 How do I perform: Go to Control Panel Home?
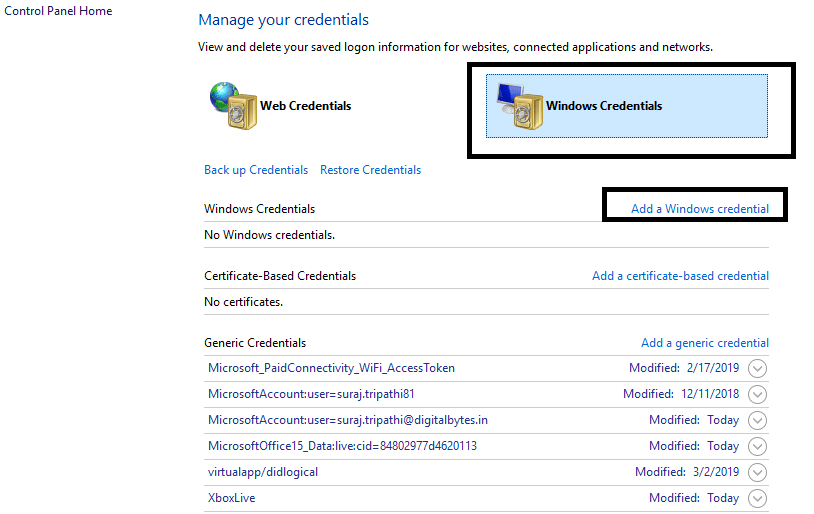click(58, 11)
